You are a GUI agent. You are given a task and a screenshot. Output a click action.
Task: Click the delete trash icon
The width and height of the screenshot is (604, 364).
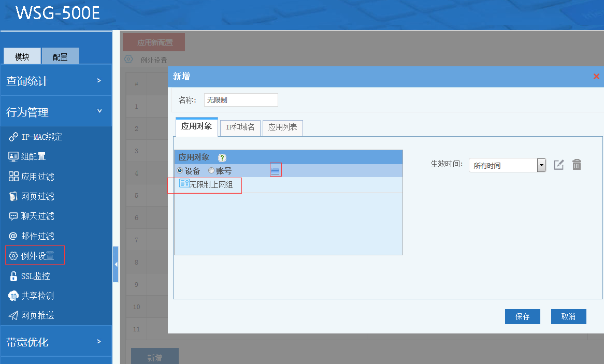coord(577,165)
